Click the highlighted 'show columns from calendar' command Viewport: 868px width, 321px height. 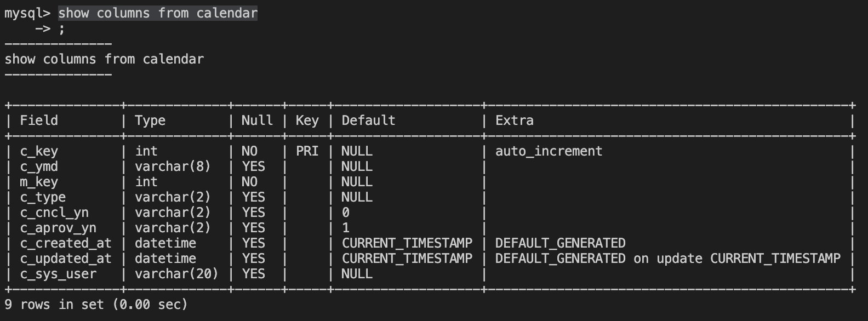click(x=158, y=13)
